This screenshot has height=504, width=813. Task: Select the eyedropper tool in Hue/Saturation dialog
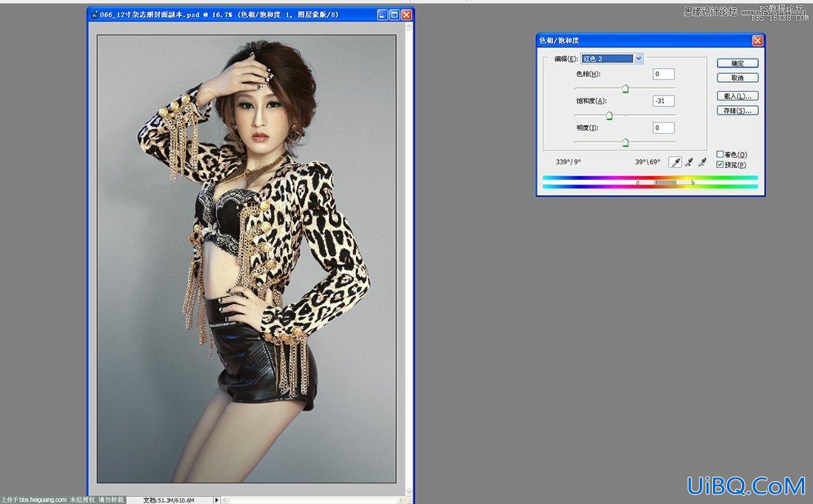(675, 162)
